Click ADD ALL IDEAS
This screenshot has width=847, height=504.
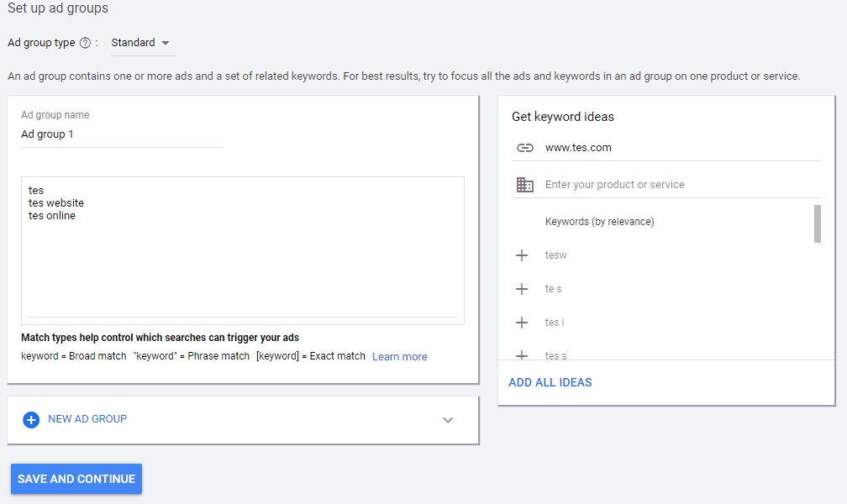coord(550,382)
